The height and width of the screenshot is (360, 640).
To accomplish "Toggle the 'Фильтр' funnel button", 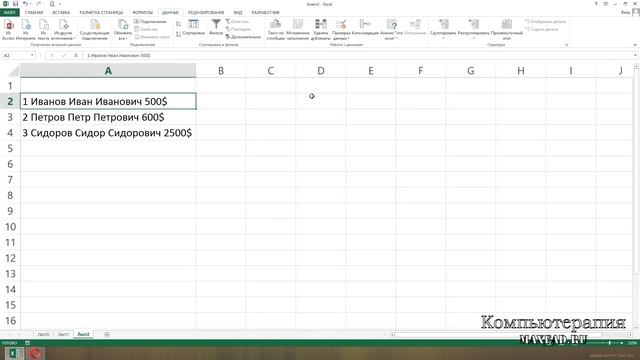I will (216, 28).
